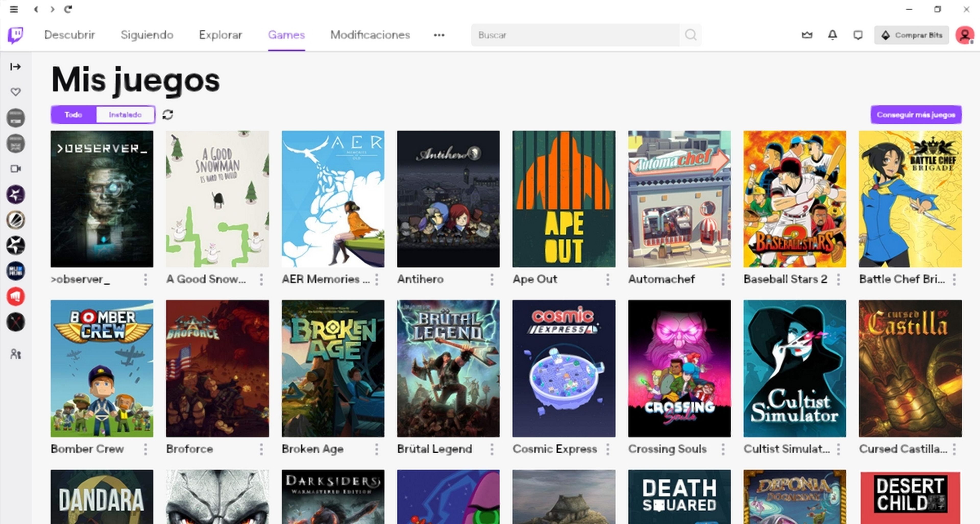Expand the sidebar with the arrow icon
The image size is (980, 524).
click(15, 67)
